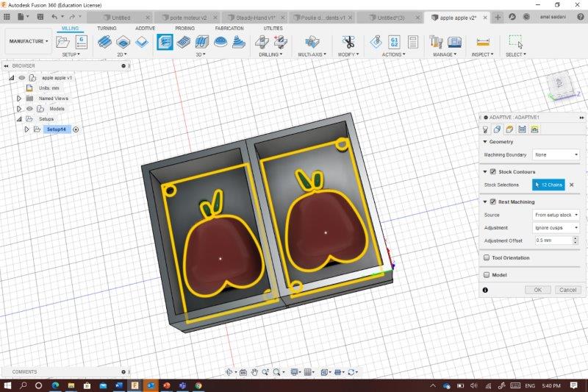The width and height of the screenshot is (588, 392).
Task: Collapse the Setups tree node
Action: 19,119
